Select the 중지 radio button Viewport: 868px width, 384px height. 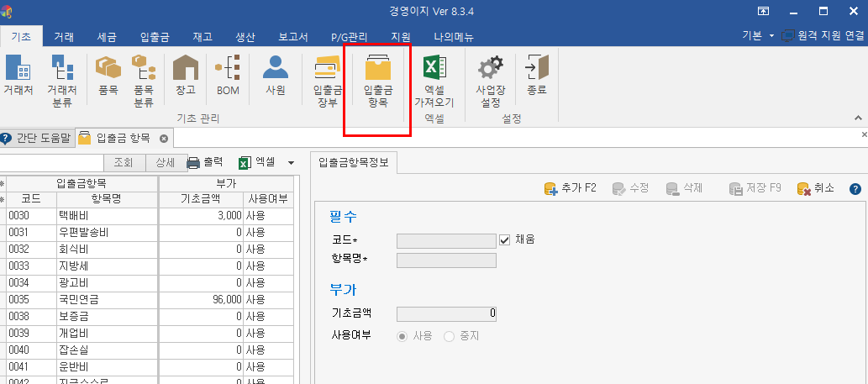click(449, 336)
